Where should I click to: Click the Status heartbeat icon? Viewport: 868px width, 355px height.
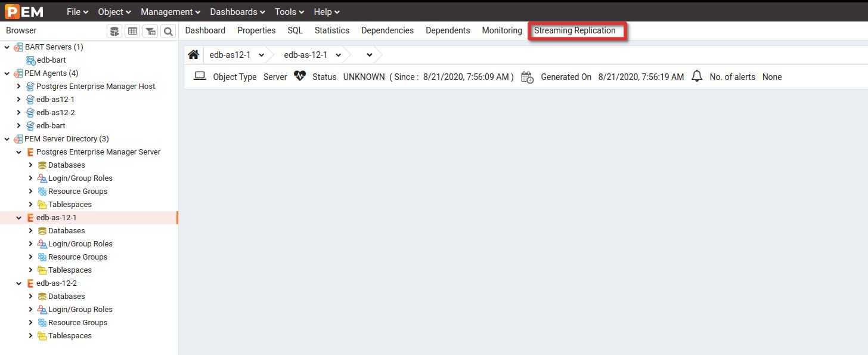tap(300, 76)
